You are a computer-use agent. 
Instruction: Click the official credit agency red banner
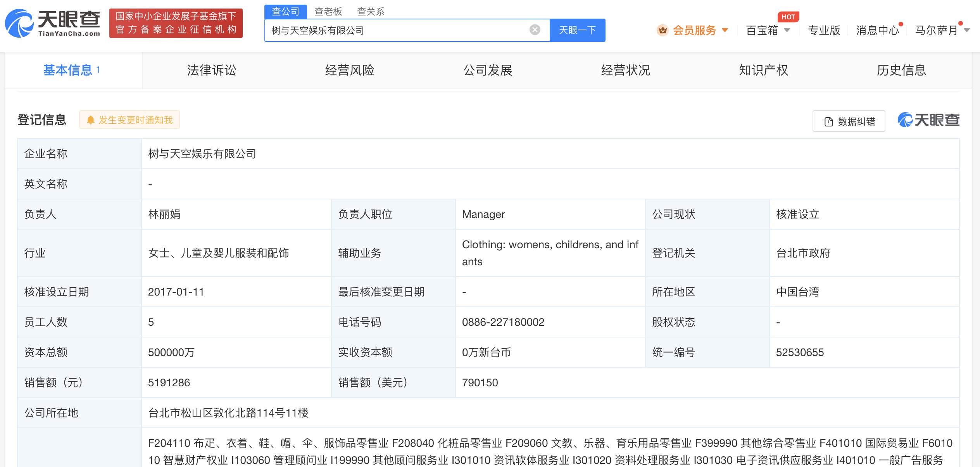176,23
